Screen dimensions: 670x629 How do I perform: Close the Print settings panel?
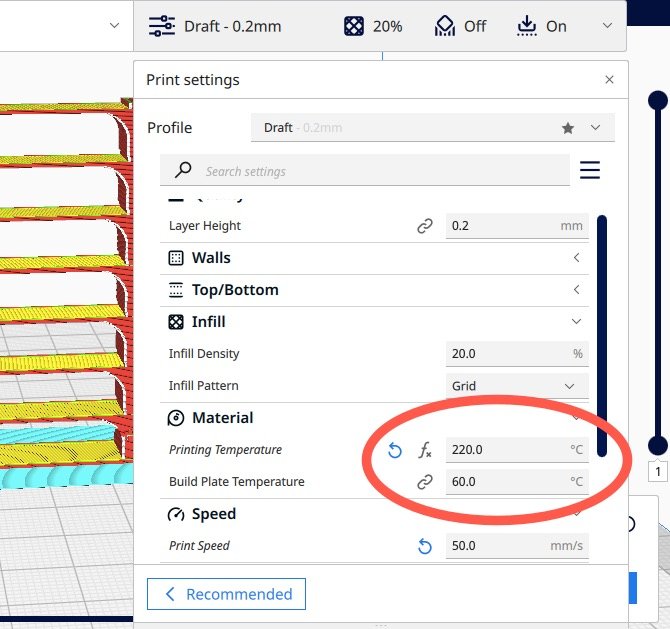(610, 80)
